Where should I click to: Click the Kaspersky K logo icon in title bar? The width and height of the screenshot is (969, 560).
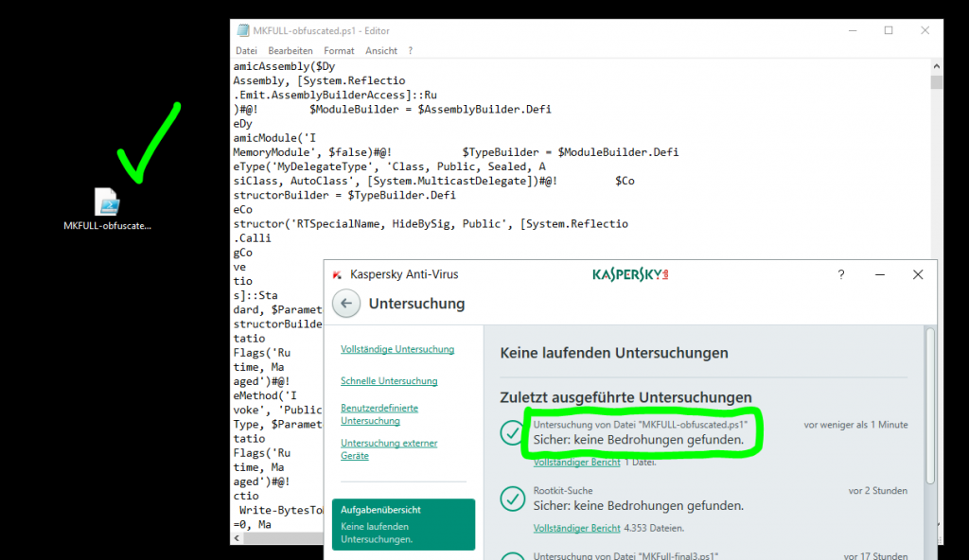pyautogui.click(x=337, y=274)
